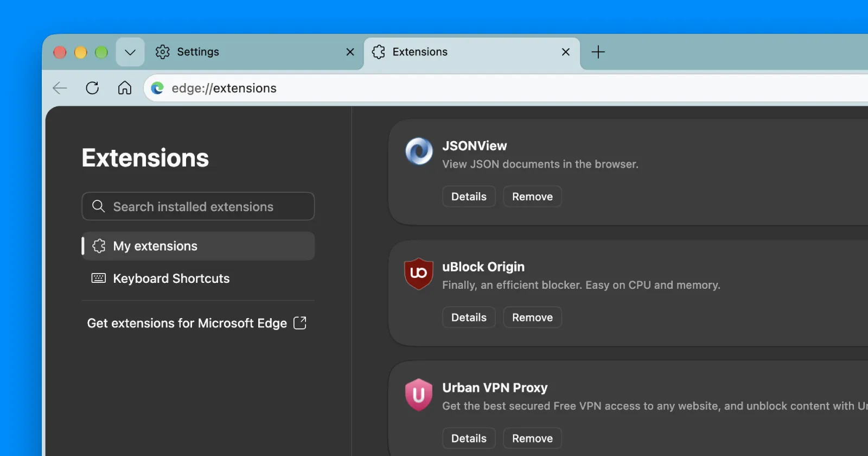This screenshot has width=868, height=456.
Task: Switch to the Settings tab
Action: point(255,52)
